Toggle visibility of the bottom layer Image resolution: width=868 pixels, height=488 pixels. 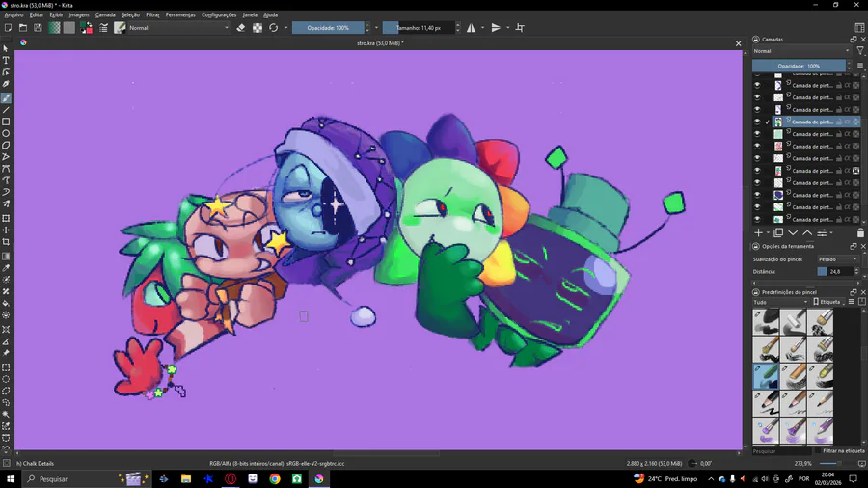[757, 219]
